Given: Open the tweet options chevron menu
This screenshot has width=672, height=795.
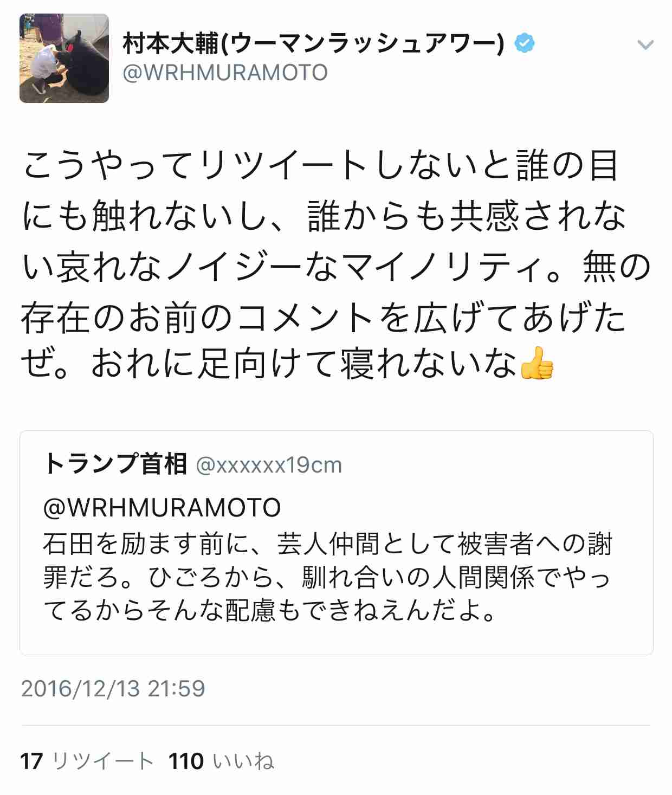Looking at the screenshot, I should click(x=645, y=45).
